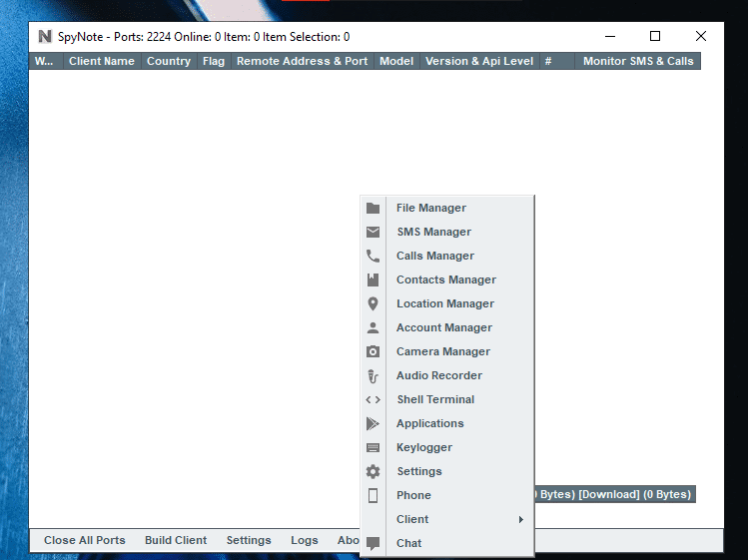This screenshot has height=560, width=748.
Task: Click the Audio Recorder microphone icon
Action: 374,376
